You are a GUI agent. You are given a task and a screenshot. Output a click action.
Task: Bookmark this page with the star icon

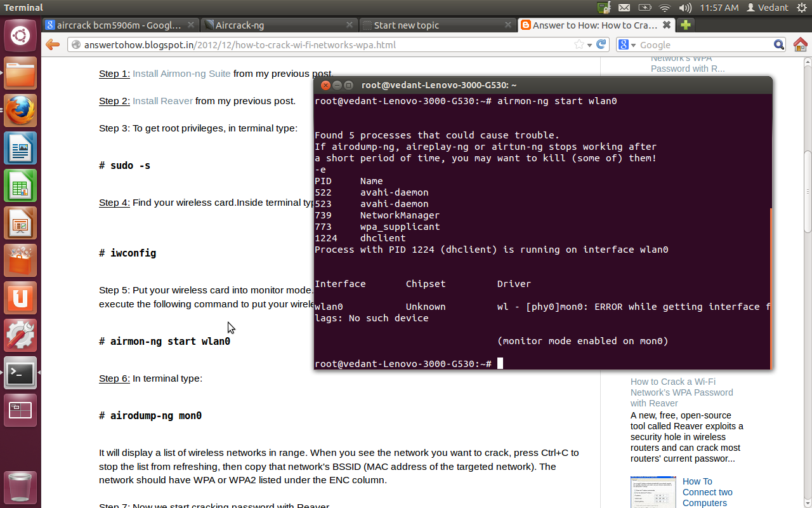pyautogui.click(x=580, y=44)
